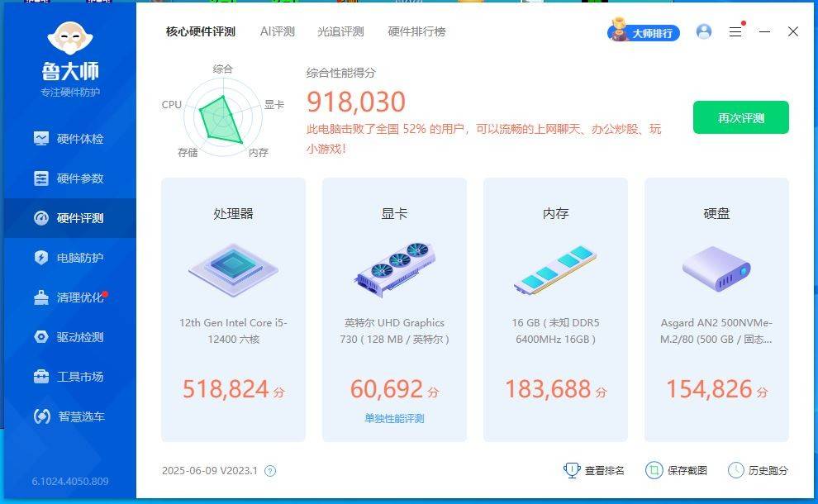Click 16 GB DDR5 6400MHz description
818x504 pixels.
pos(555,330)
